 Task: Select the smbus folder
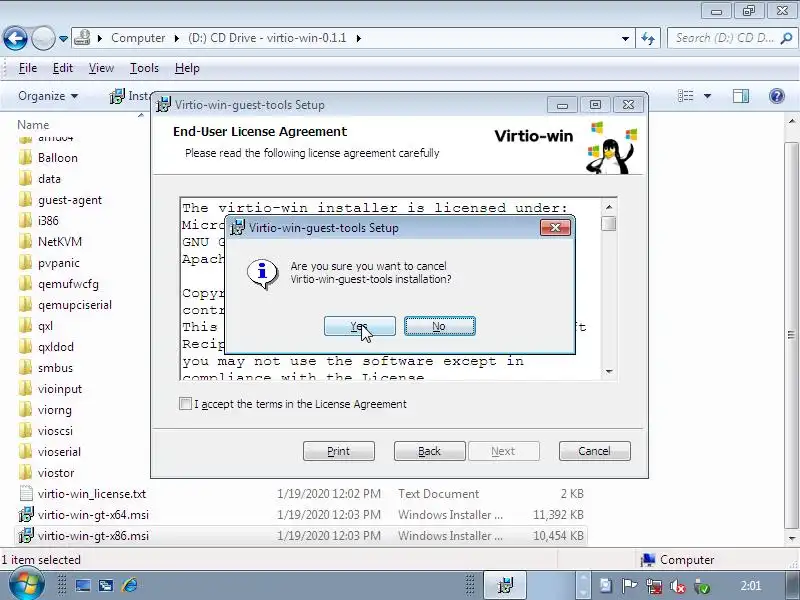point(55,368)
